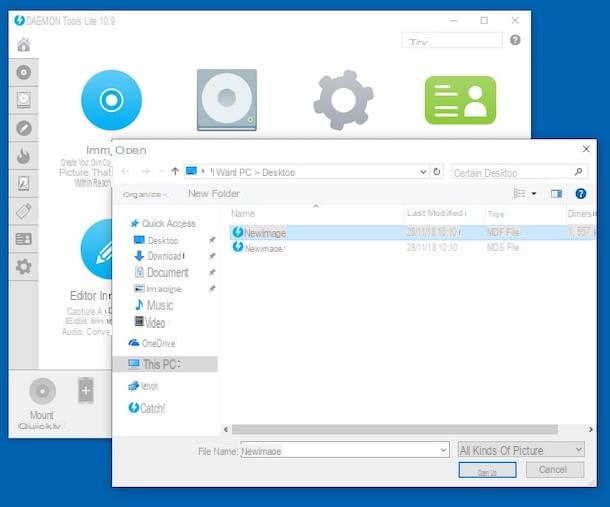This screenshot has height=507, width=610.
Task: Create a New Folder
Action: tap(214, 193)
